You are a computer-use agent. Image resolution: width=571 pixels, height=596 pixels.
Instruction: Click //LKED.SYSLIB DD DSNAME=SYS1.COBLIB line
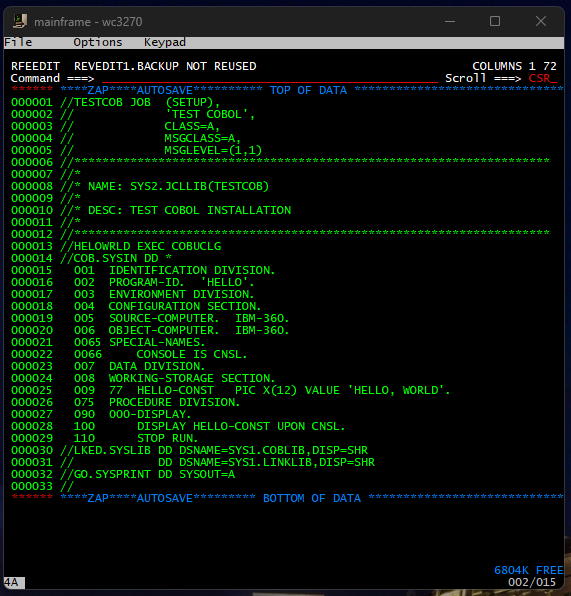(x=214, y=450)
